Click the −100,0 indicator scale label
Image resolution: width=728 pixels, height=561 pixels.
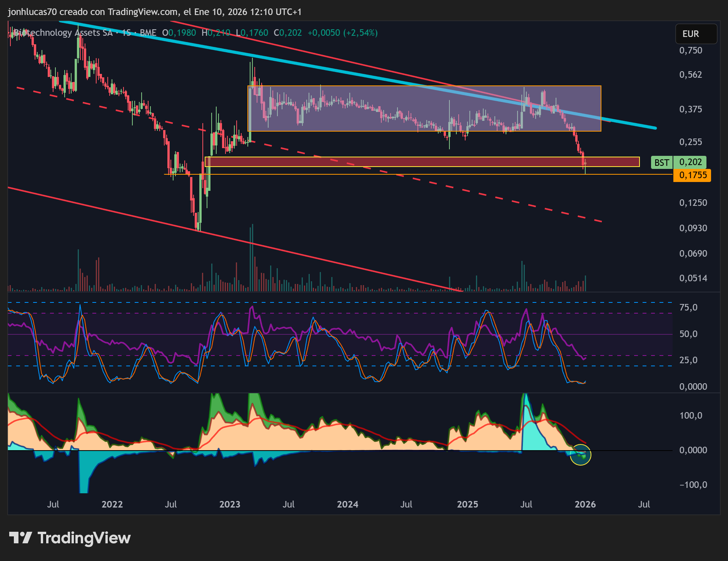click(693, 485)
